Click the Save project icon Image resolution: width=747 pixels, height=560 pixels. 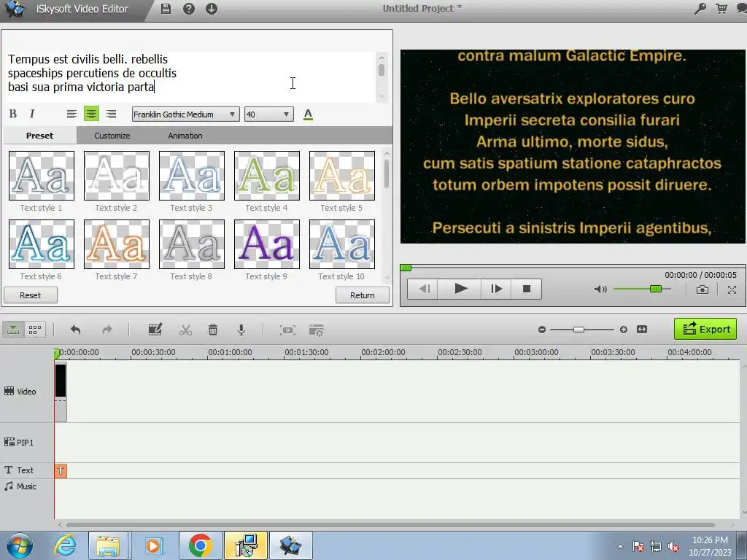pyautogui.click(x=166, y=9)
